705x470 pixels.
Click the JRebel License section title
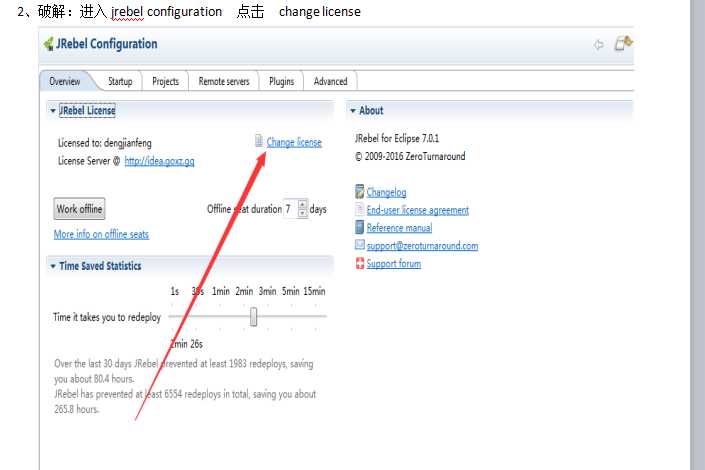pos(87,111)
